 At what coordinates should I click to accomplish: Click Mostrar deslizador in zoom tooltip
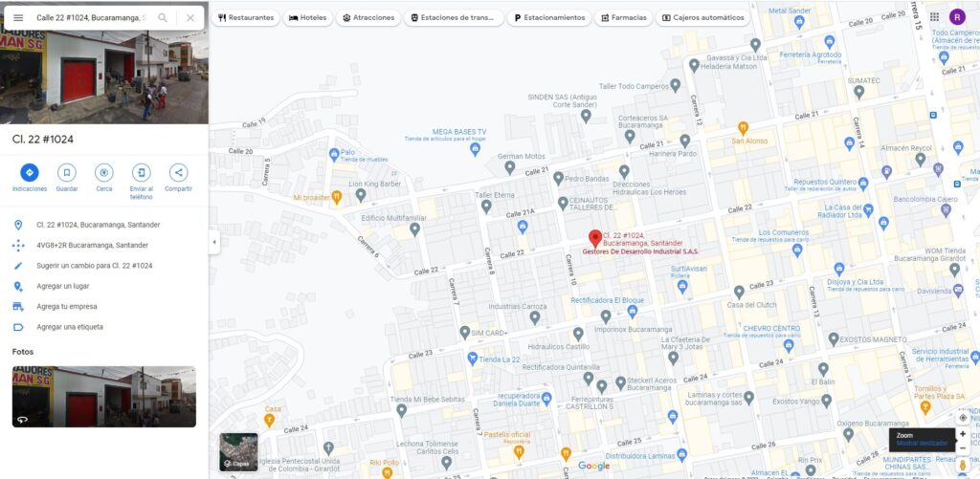pos(922,444)
